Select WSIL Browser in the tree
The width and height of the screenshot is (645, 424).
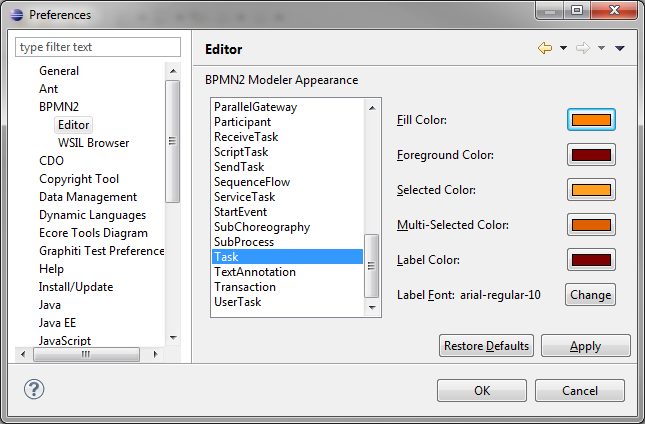[x=93, y=143]
